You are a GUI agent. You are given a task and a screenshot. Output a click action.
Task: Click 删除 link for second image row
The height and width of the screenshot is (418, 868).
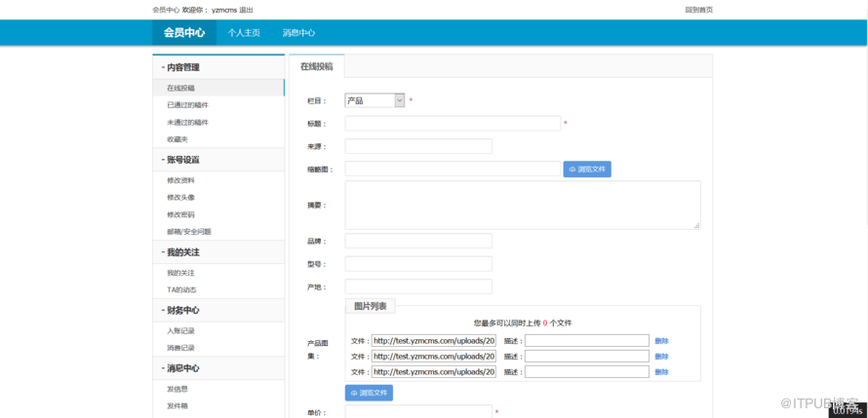[x=661, y=356]
